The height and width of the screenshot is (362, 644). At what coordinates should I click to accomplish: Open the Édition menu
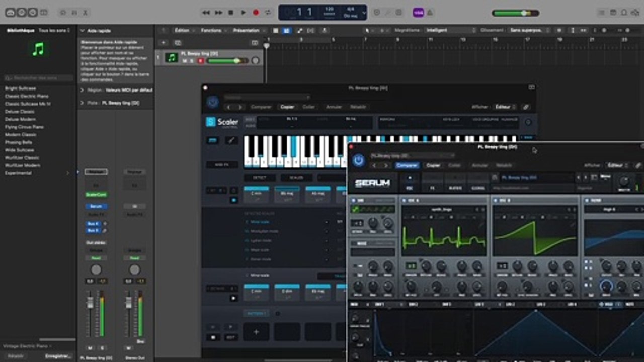(184, 30)
